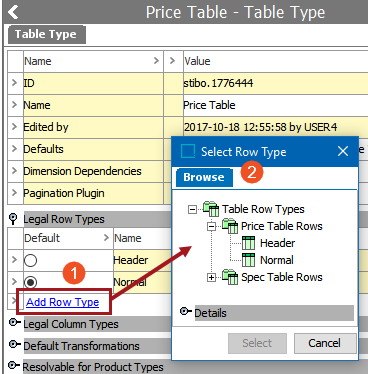
Task: Click the Header row type icon
Action: tap(248, 243)
